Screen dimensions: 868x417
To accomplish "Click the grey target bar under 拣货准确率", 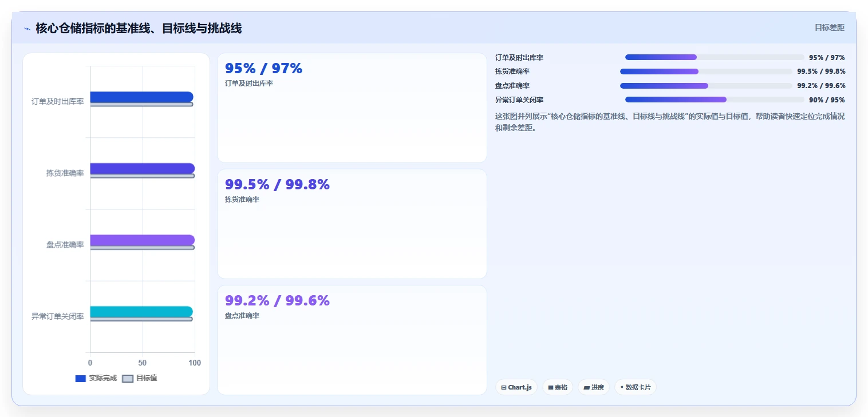I will [143, 176].
